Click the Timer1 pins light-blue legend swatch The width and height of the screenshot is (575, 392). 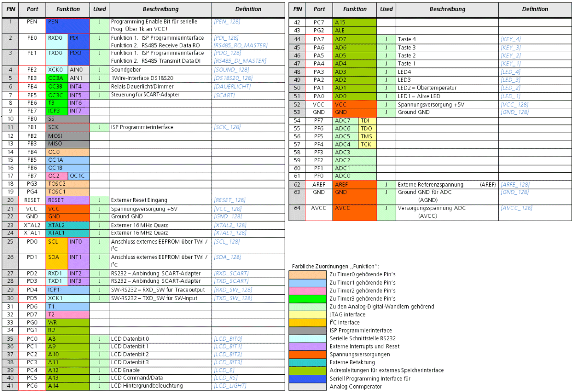(x=308, y=282)
